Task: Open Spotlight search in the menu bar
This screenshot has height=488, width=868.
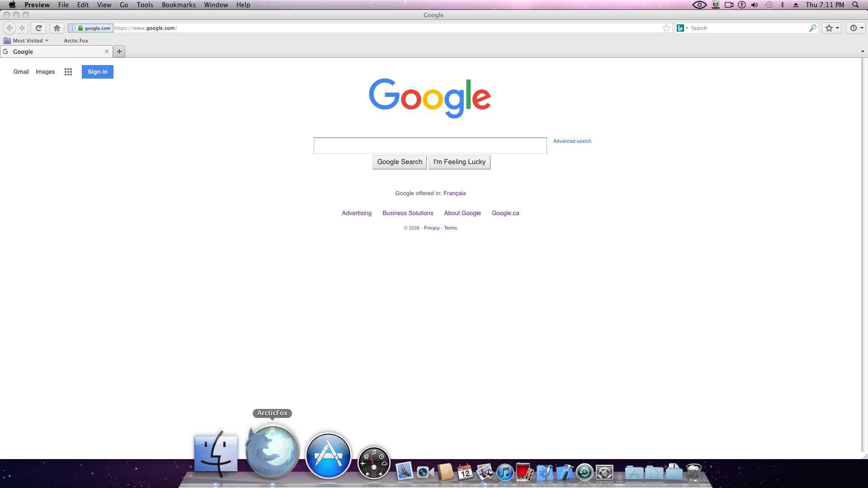Action: tap(855, 5)
